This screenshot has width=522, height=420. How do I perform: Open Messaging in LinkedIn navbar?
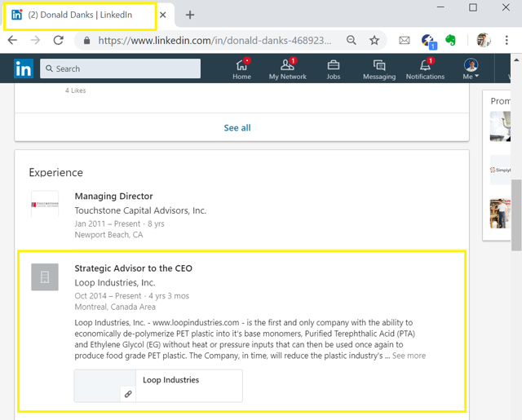tap(379, 69)
